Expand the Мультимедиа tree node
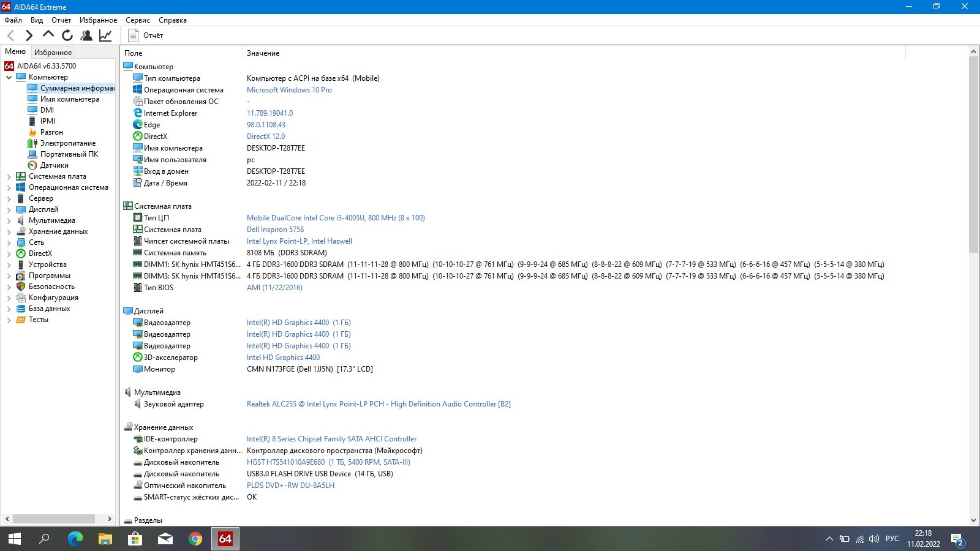Screen dimensions: 980x551 [9, 220]
